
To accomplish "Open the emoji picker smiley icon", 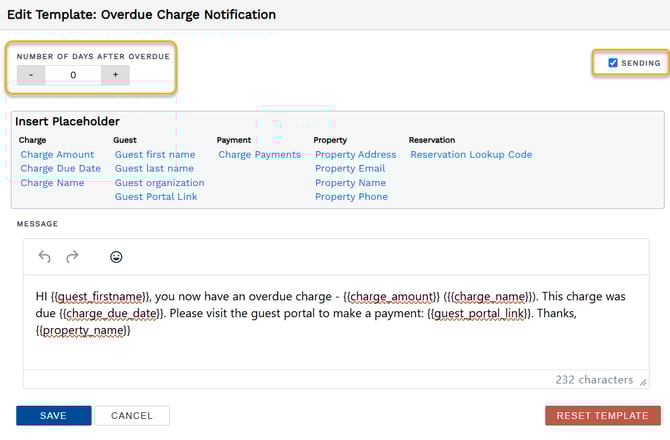I will click(116, 257).
